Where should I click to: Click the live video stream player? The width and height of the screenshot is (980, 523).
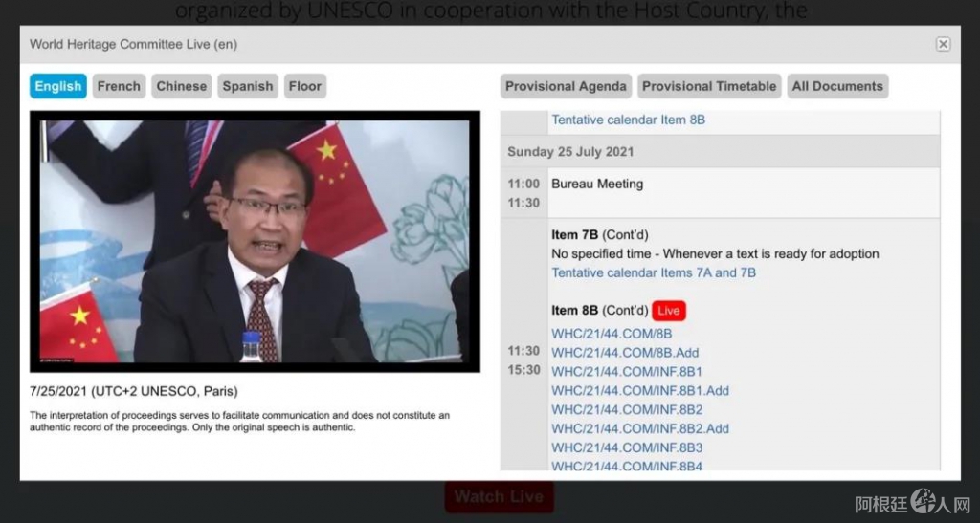255,241
